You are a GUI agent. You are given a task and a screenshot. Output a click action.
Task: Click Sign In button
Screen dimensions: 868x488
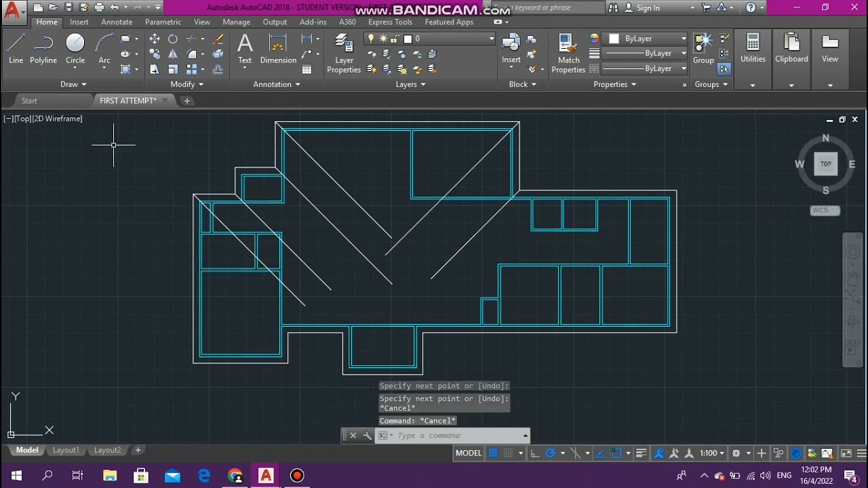click(x=648, y=7)
